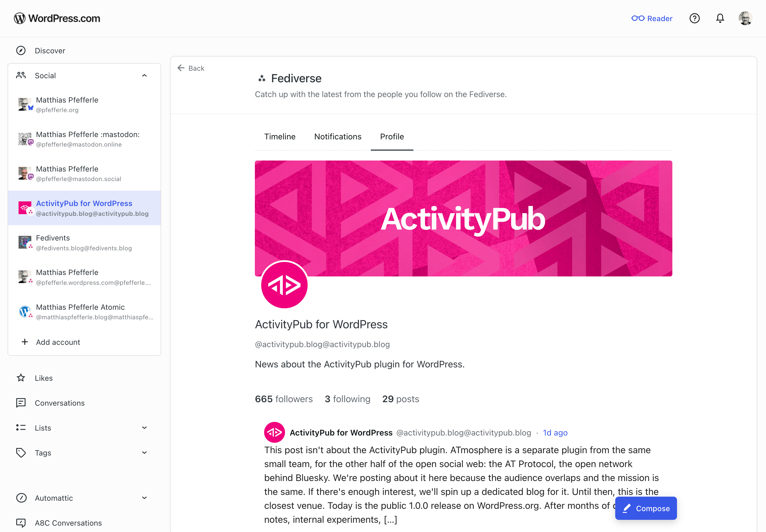
Task: Click the ActivityPub for WordPress sidebar avatar
Action: 25,208
